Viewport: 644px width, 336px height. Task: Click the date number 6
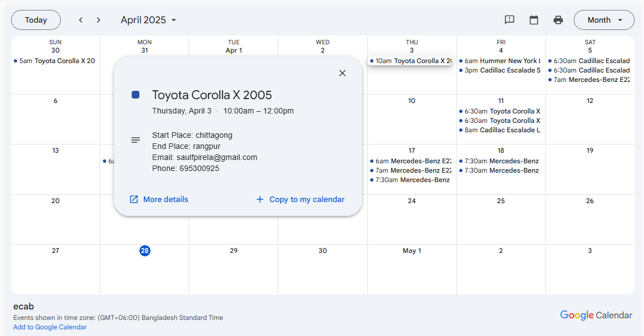pyautogui.click(x=55, y=101)
